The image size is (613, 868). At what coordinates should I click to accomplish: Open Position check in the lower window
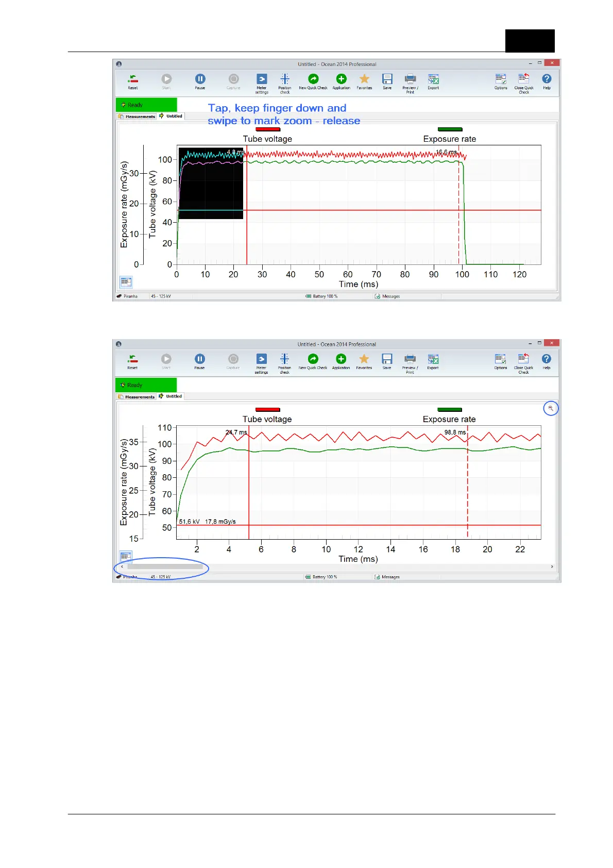[x=284, y=363]
